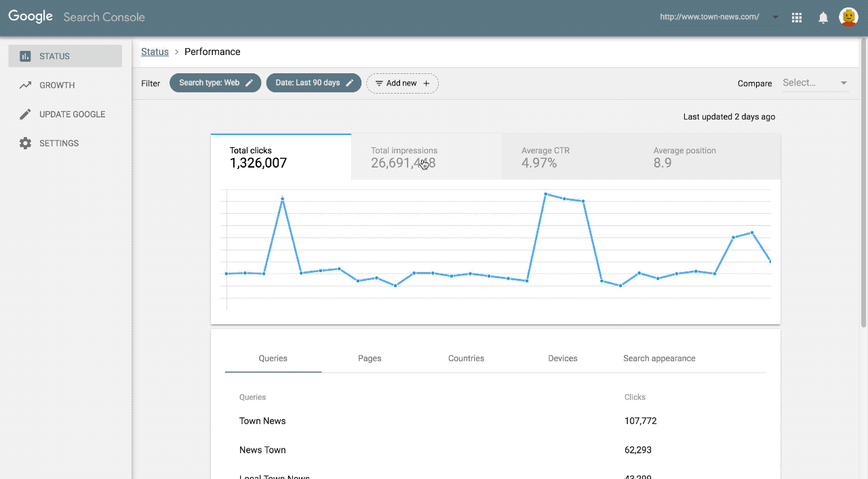This screenshot has height=479, width=868.
Task: Click the 107,772 clicks value
Action: tap(640, 421)
